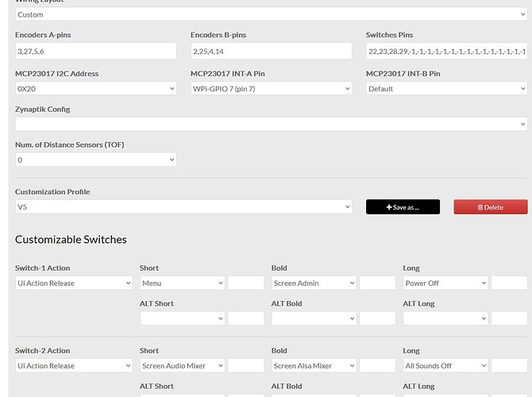Image resolution: width=532 pixels, height=397 pixels.
Task: Open the MCP23017 INT-B Pin dropdown
Action: click(446, 89)
